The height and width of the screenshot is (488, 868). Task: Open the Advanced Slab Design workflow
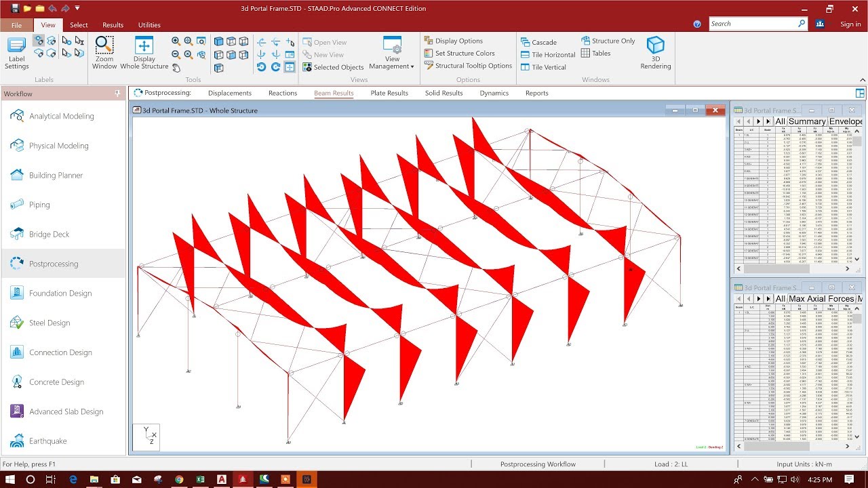63,411
